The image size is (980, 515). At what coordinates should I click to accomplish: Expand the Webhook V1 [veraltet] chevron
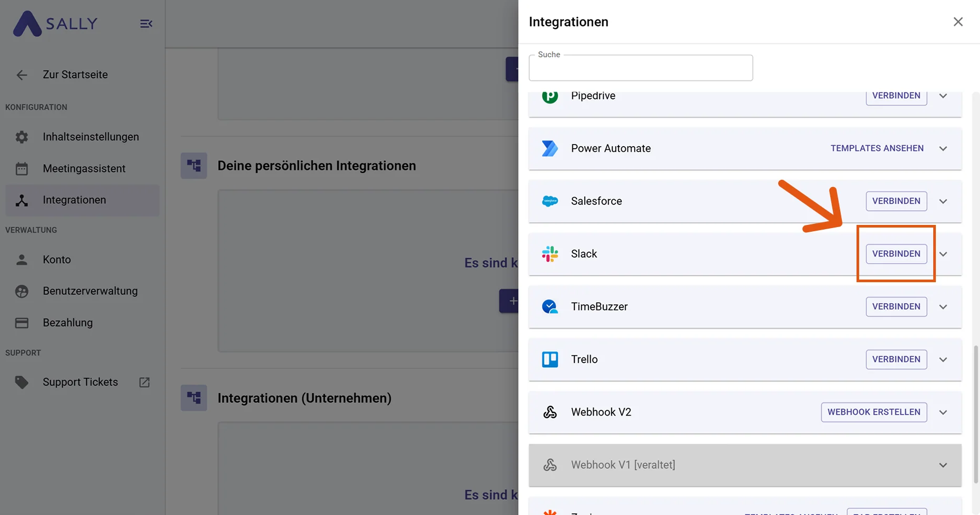(943, 465)
